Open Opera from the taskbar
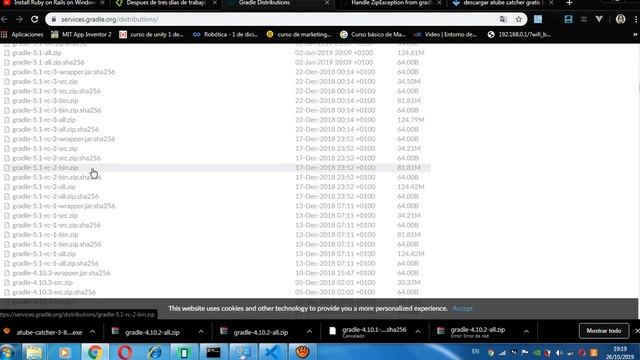Image resolution: width=640 pixels, height=360 pixels. [125, 352]
